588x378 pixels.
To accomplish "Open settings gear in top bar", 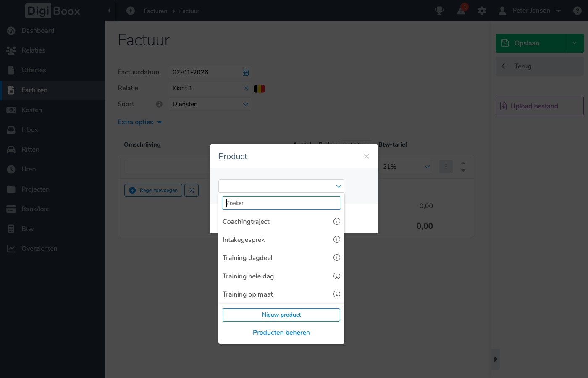I will point(482,11).
